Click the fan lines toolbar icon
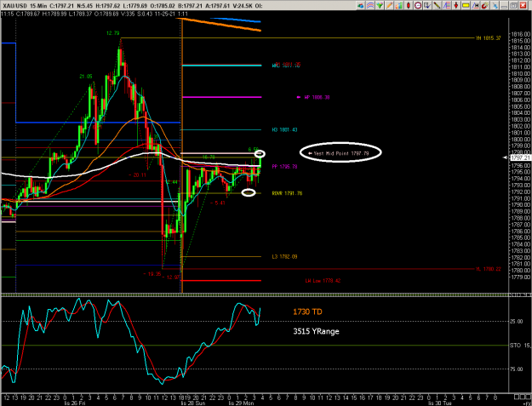Viewport: 532px width, 406px height. 447,5
